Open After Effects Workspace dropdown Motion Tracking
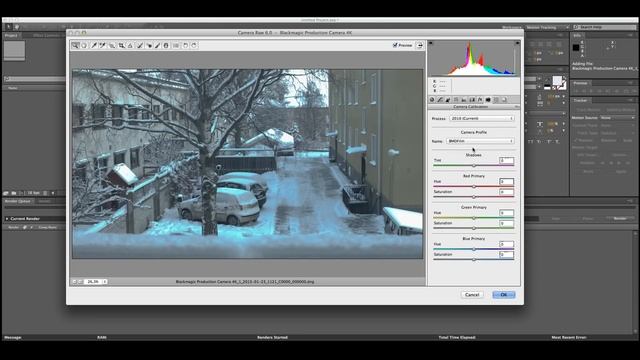 [x=547, y=27]
